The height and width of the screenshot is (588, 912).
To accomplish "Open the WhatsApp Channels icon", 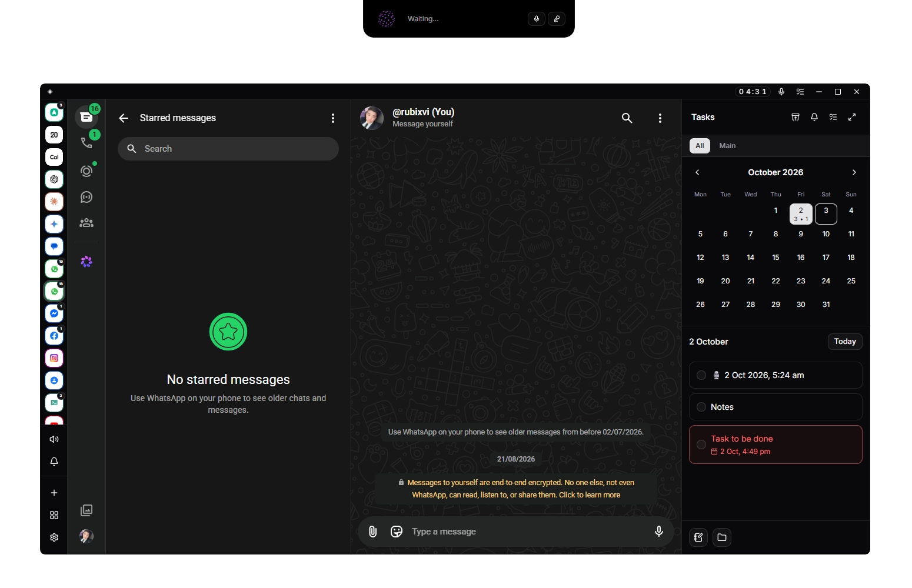I will pyautogui.click(x=86, y=197).
